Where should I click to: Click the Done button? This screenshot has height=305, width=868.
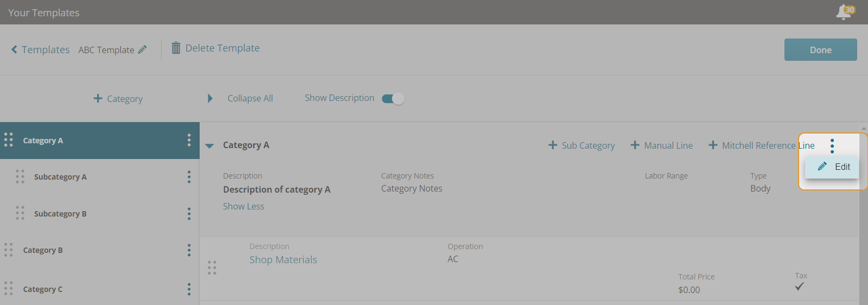[x=821, y=50]
